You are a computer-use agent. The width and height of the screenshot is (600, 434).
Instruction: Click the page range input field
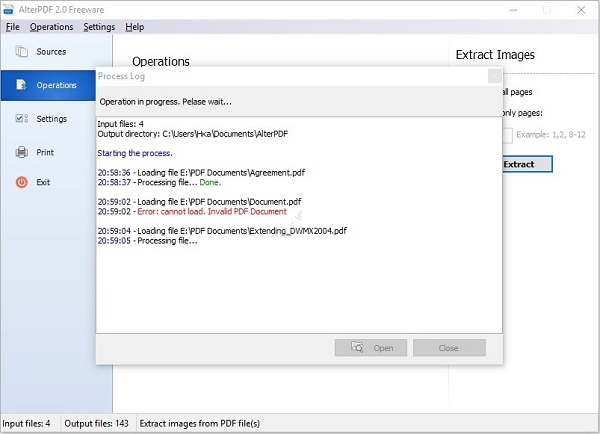[x=507, y=135]
